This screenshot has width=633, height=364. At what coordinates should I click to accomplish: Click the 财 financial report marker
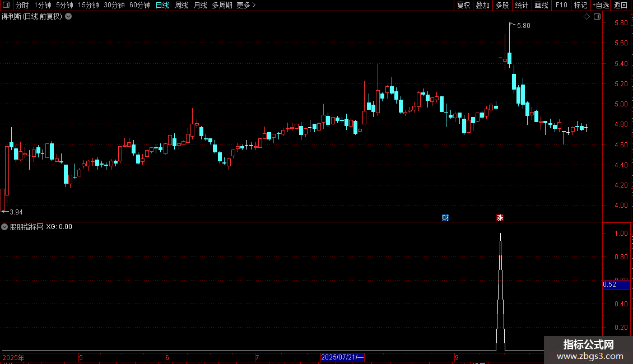click(x=445, y=217)
